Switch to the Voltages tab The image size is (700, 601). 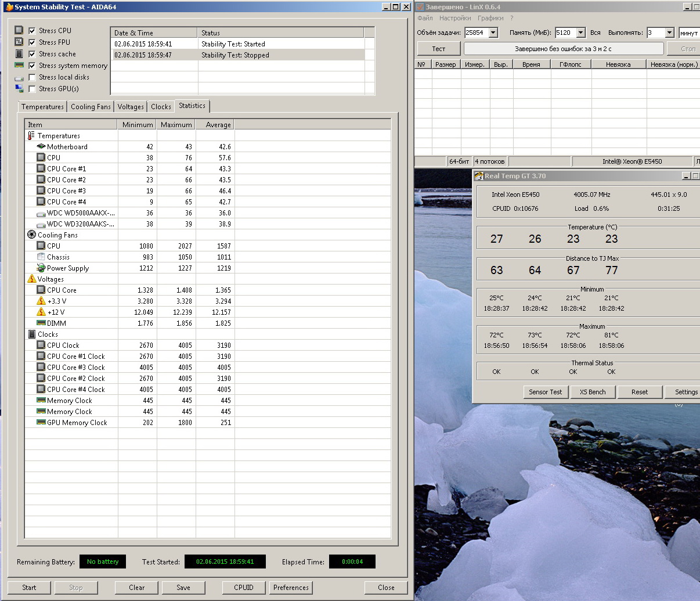click(131, 107)
